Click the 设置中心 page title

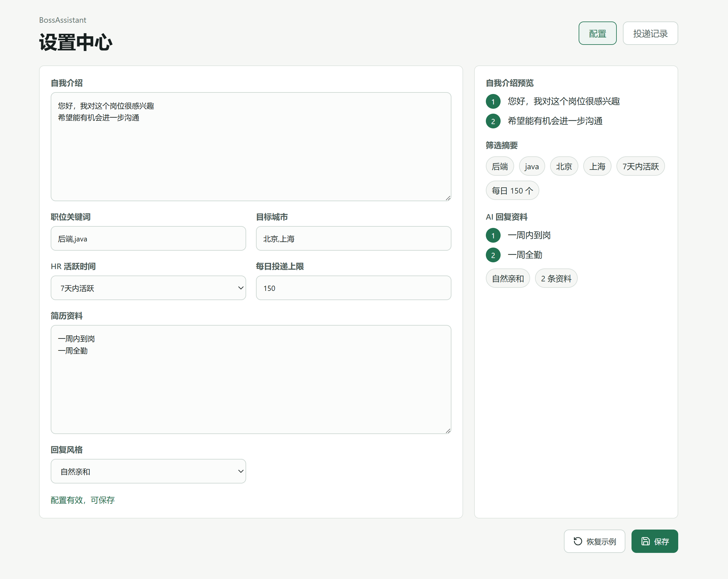pyautogui.click(x=76, y=42)
